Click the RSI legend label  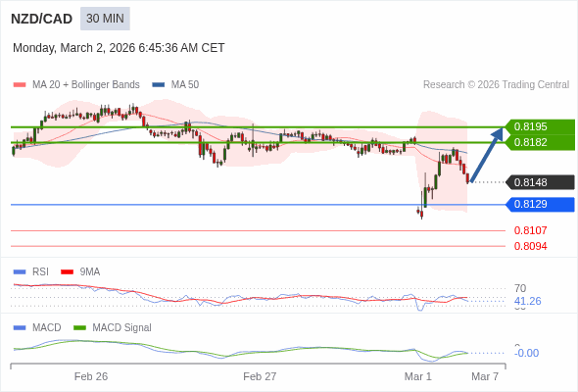(40, 272)
